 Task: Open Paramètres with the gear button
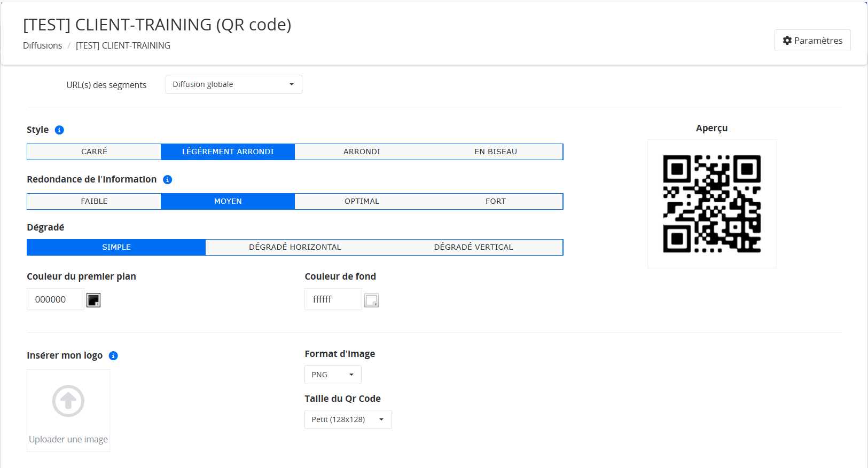[x=812, y=41]
